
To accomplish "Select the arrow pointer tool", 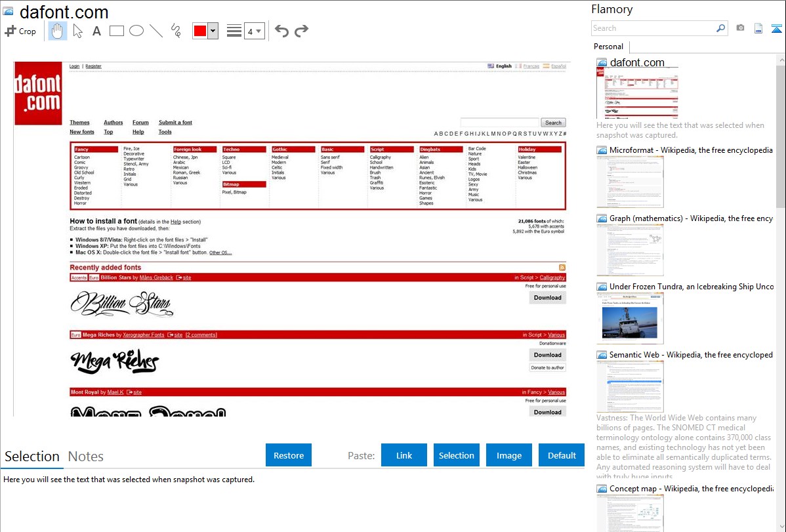I will coord(77,31).
